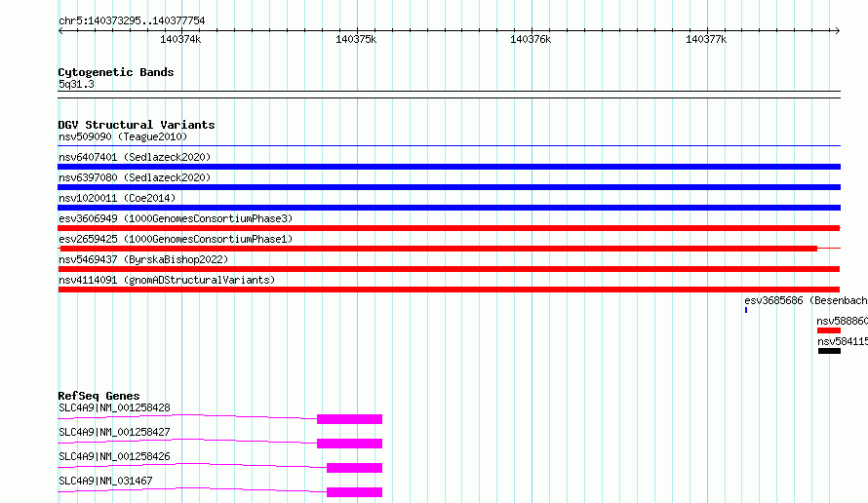The image size is (868, 503).
Task: Click the magenta exon of NM_031467
Action: (x=354, y=492)
